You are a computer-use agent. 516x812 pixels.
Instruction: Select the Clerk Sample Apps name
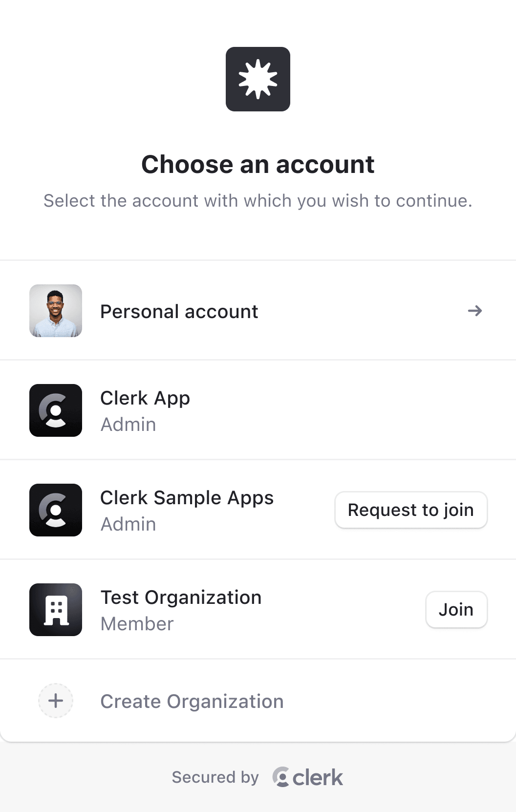coord(187,498)
